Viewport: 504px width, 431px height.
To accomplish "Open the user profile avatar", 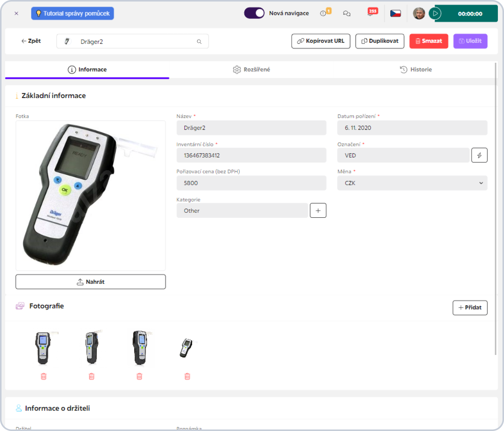I will pyautogui.click(x=419, y=13).
